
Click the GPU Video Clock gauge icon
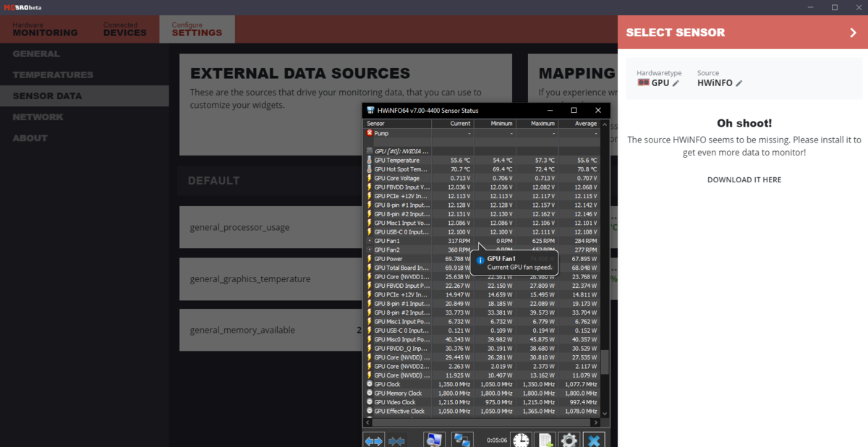click(x=370, y=402)
